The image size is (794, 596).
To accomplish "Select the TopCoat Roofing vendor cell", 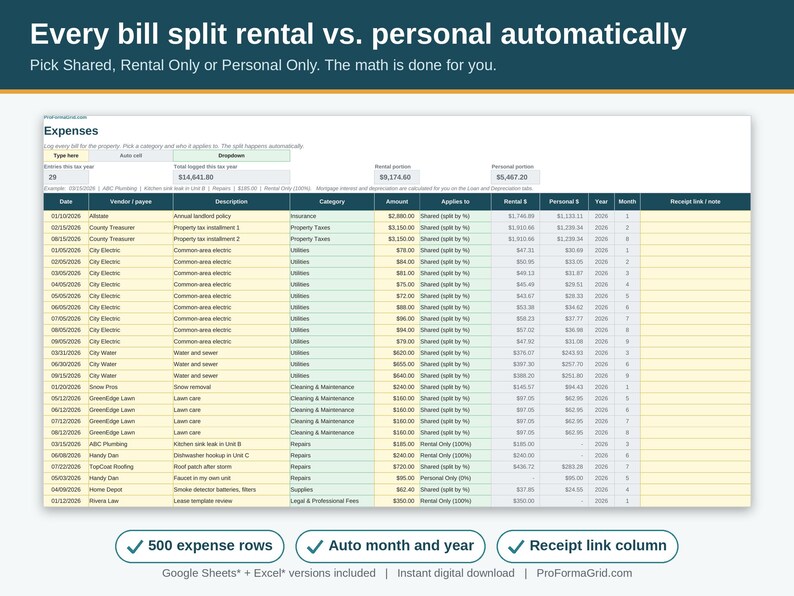I will (131, 467).
